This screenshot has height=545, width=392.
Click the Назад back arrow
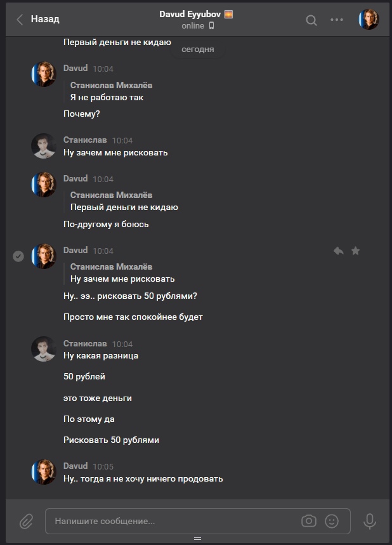point(20,20)
